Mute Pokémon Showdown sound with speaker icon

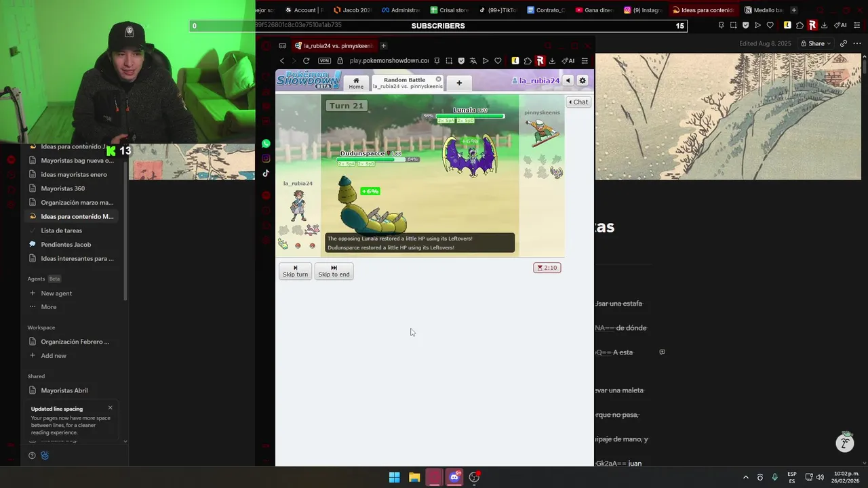(x=568, y=81)
